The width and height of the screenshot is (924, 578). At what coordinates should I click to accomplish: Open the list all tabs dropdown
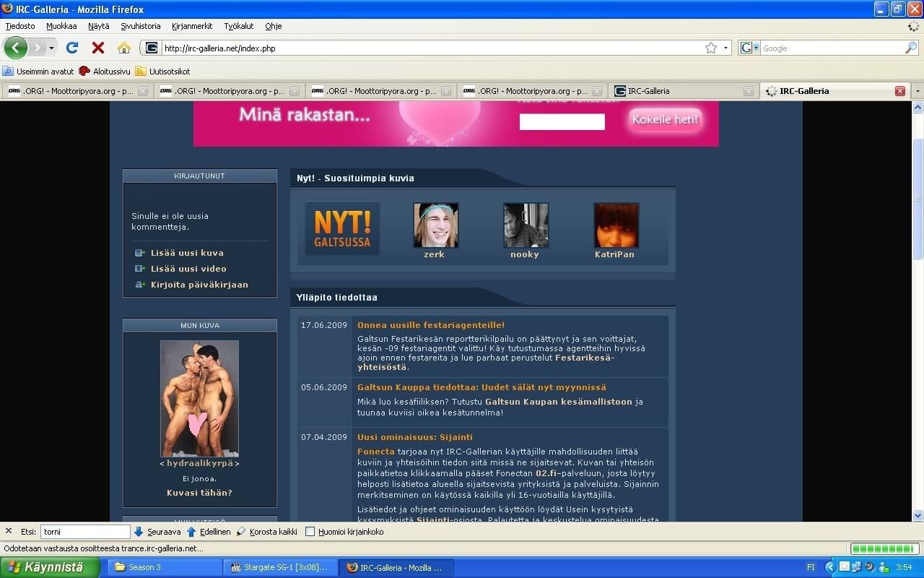(918, 91)
